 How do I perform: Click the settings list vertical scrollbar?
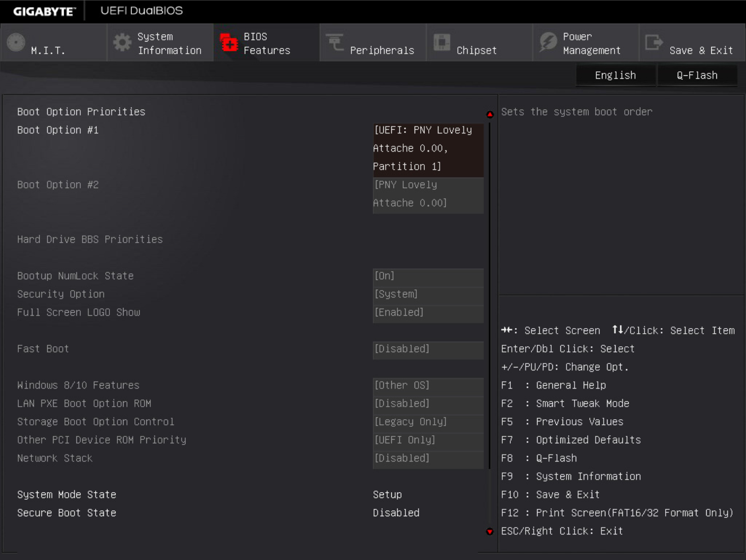click(490, 295)
